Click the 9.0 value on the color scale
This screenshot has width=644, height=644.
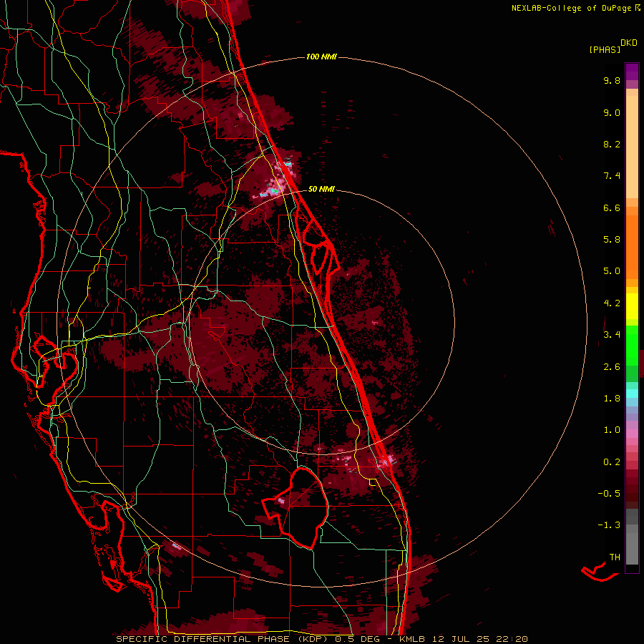tap(612, 112)
